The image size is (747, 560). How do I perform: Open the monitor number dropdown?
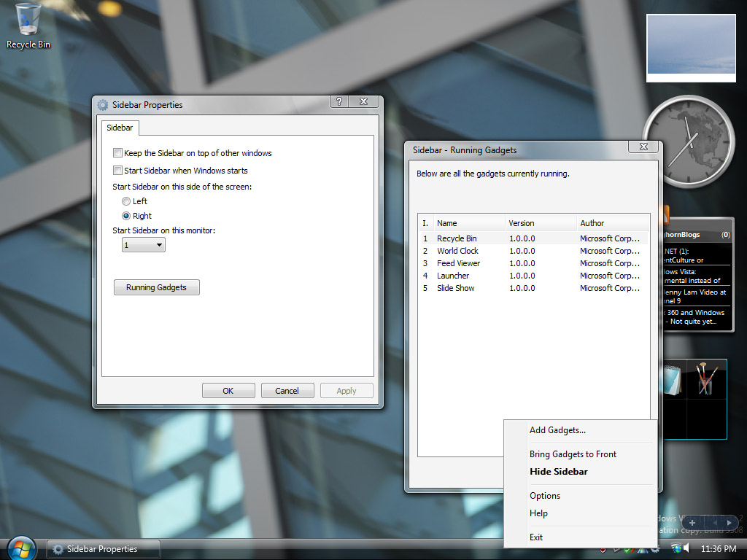[x=144, y=245]
